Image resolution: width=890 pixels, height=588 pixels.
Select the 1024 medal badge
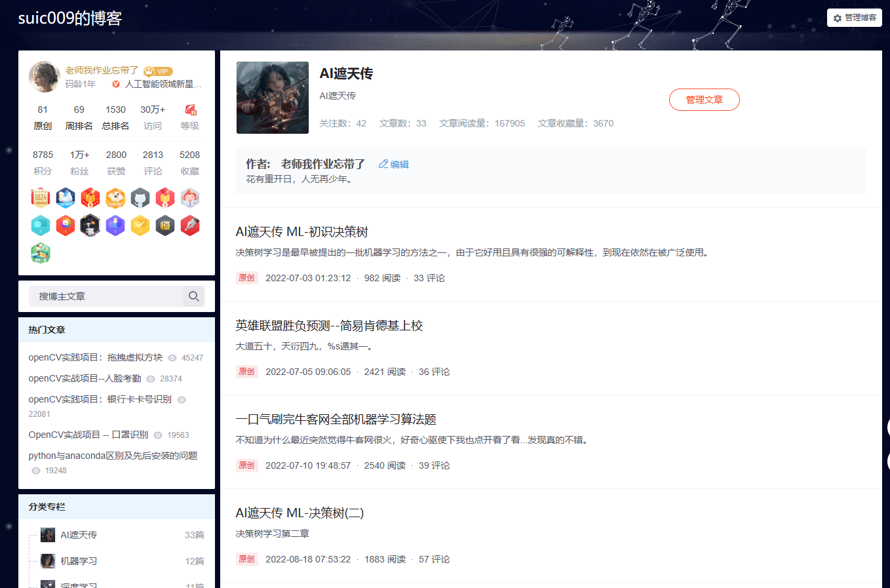41,197
